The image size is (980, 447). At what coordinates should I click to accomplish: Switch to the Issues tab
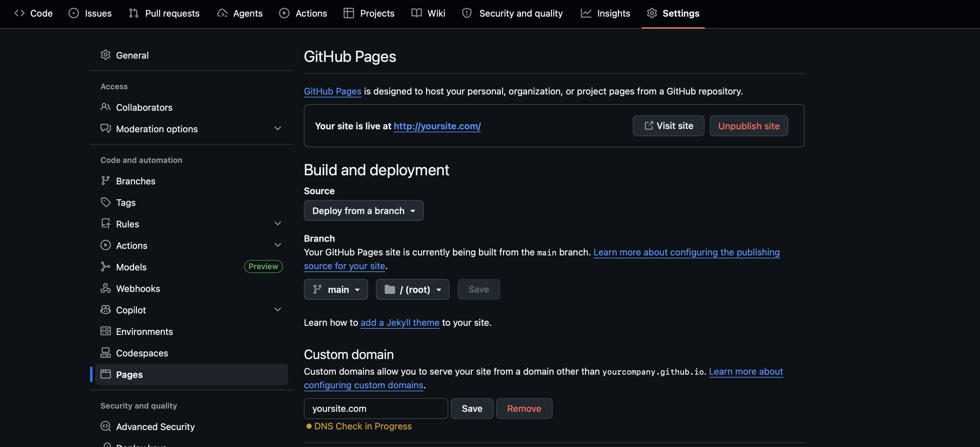90,13
